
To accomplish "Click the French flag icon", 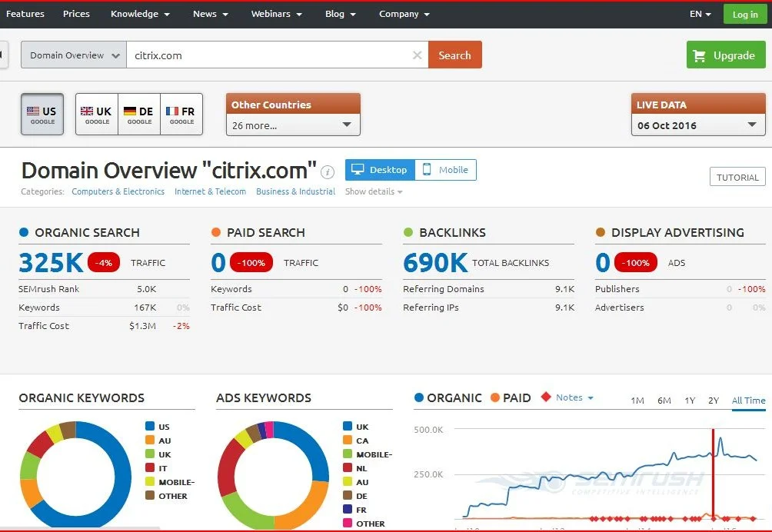I will click(171, 111).
